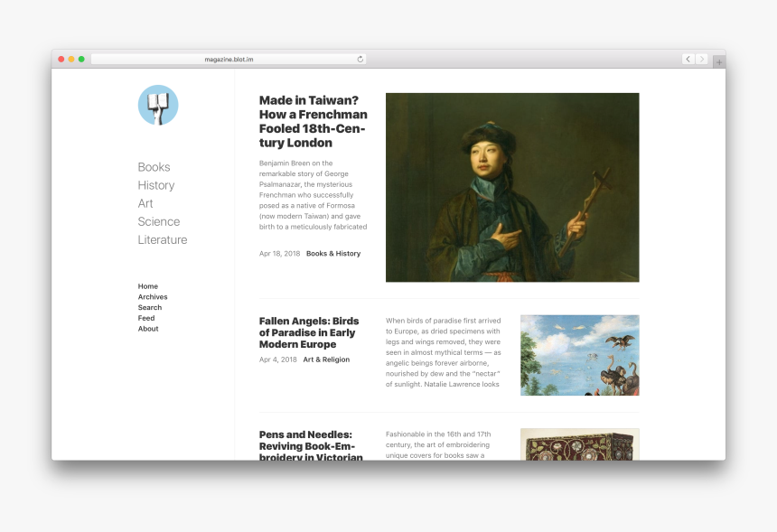Click the Books & History tag
The width and height of the screenshot is (777, 532).
(333, 254)
